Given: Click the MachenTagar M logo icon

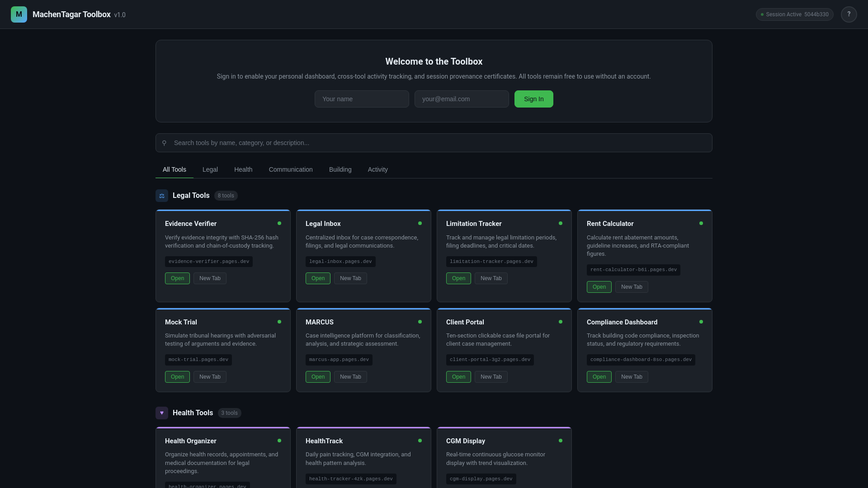Looking at the screenshot, I should pyautogui.click(x=19, y=14).
